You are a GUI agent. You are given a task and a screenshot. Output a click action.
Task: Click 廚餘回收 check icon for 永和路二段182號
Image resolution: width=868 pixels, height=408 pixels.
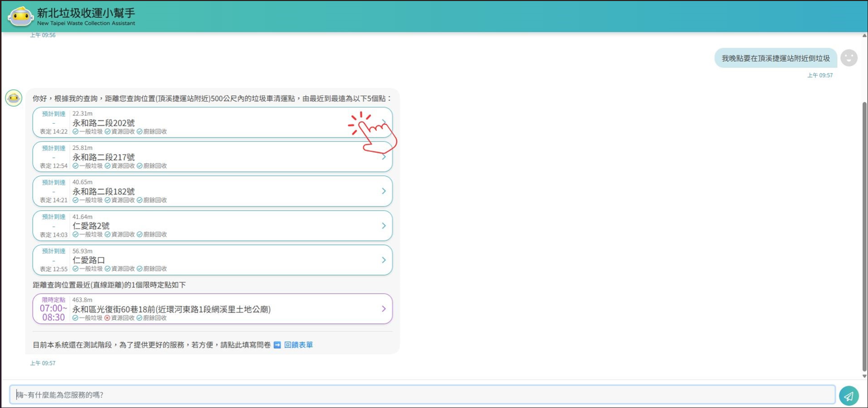pos(139,200)
